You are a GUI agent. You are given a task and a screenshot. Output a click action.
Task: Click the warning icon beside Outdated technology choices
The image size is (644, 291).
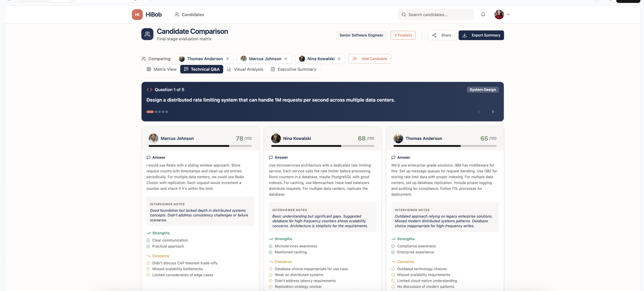(393, 269)
